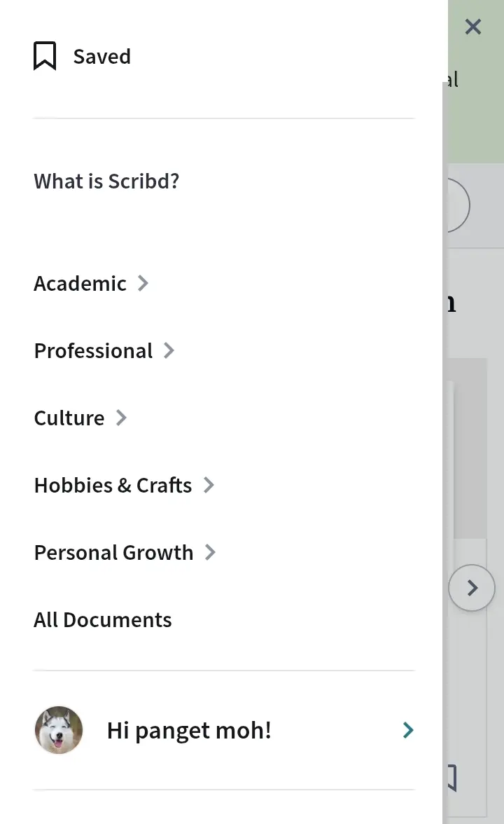Select Personal Growth menu entry
The width and height of the screenshot is (504, 824).
[x=113, y=553]
